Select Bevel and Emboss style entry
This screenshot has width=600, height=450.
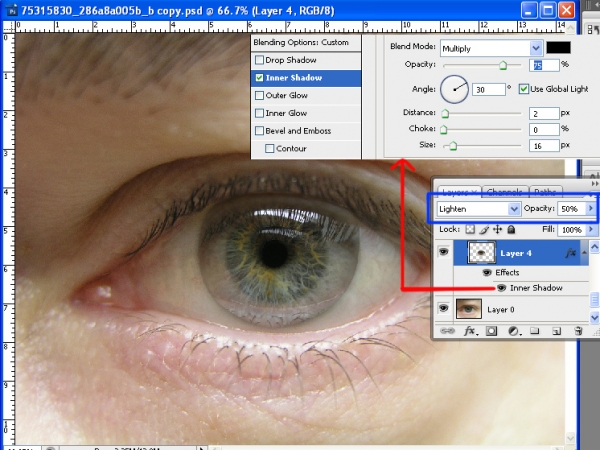click(x=306, y=130)
